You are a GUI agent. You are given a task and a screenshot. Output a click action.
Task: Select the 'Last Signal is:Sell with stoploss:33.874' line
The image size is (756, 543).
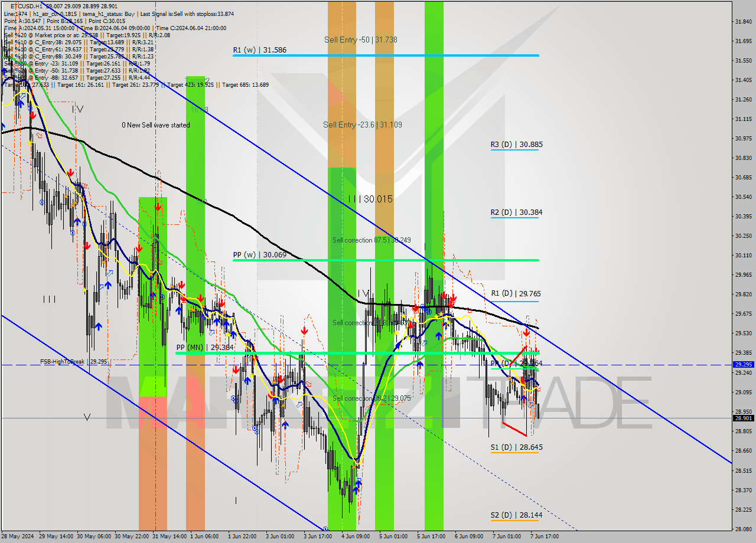click(187, 14)
